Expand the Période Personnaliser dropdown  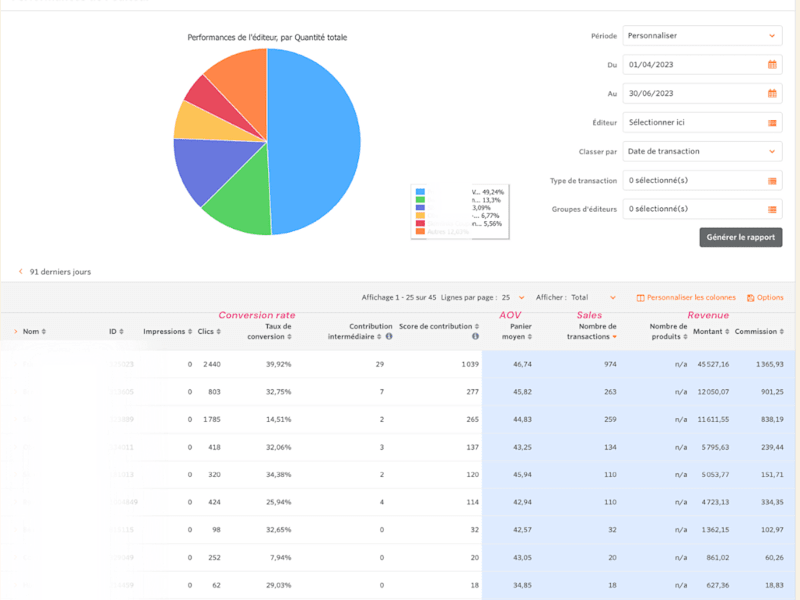click(702, 36)
